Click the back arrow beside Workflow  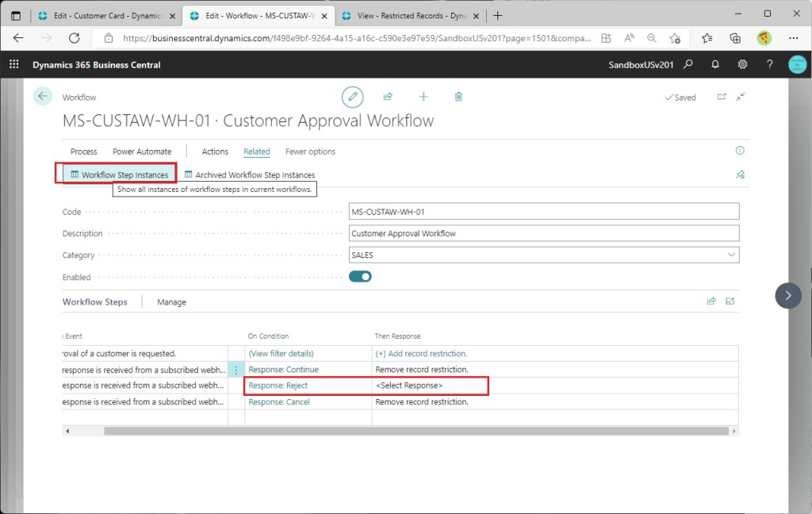tap(42, 96)
